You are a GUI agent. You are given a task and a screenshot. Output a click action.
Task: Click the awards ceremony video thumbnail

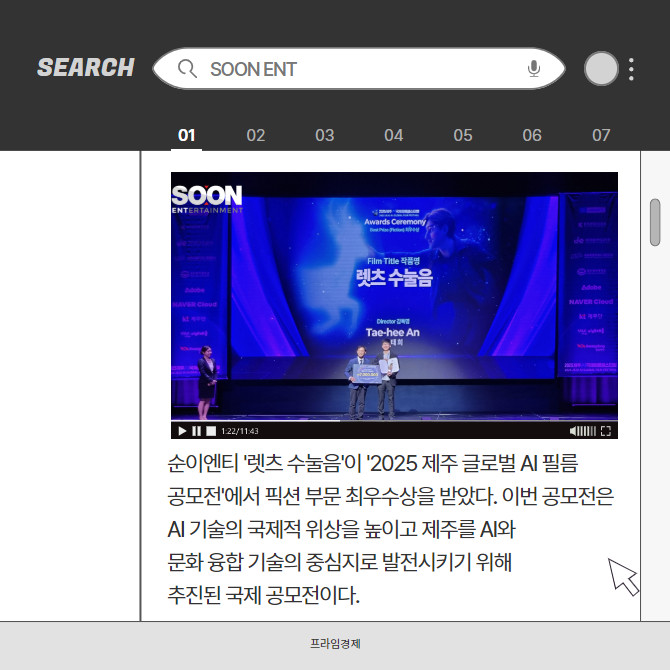click(394, 300)
